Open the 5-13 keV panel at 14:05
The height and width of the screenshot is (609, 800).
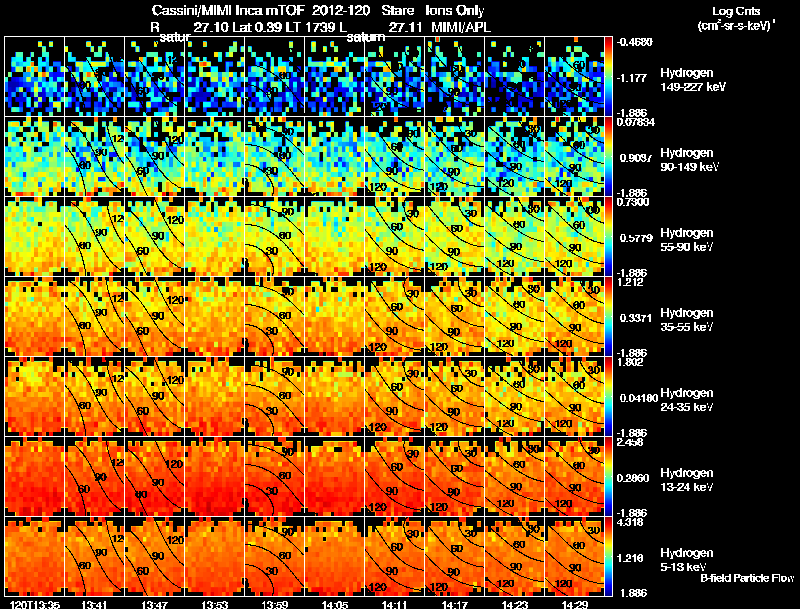tap(334, 556)
